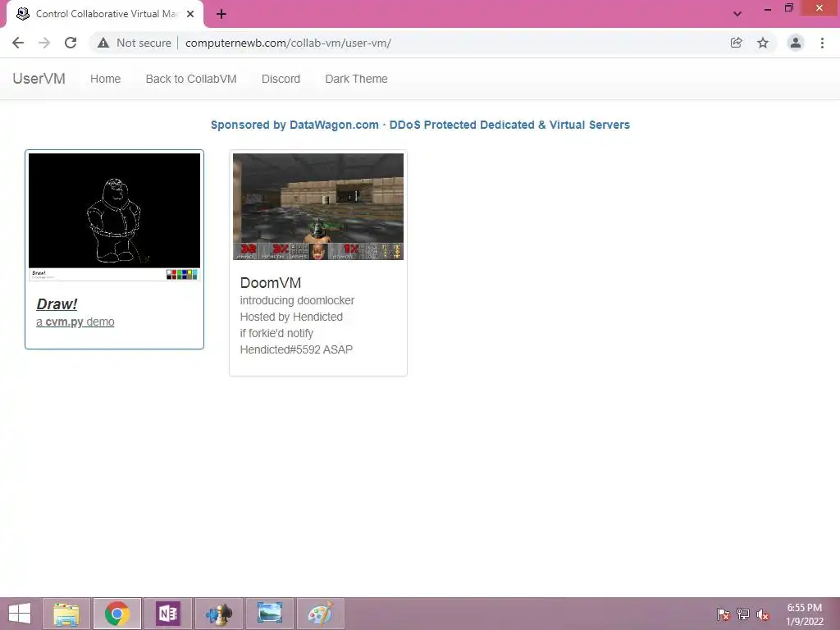Click the DoomVM title

pos(271,283)
